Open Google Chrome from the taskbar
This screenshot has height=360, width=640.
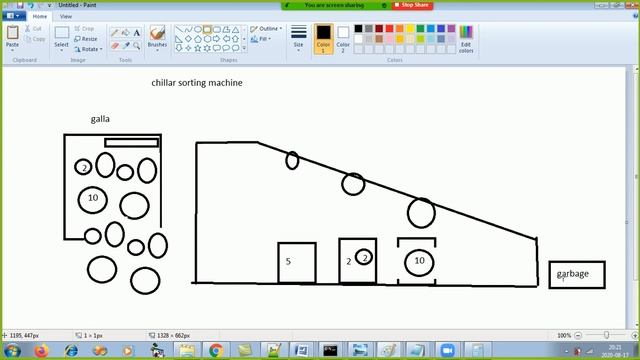[216, 350]
